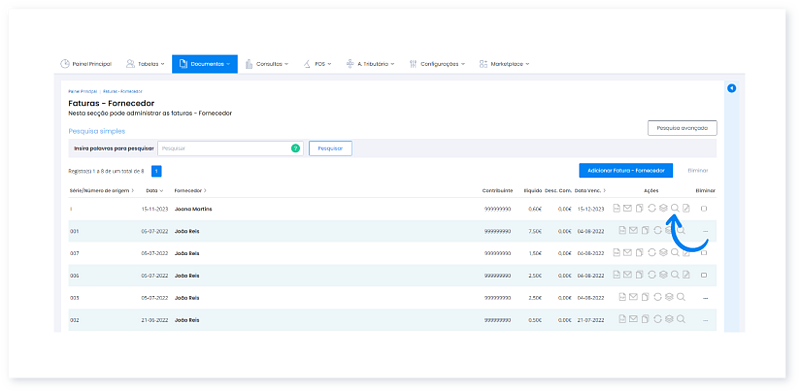Sort table by Fornecedor column
Image resolution: width=800 pixels, height=392 pixels.
[x=190, y=190]
